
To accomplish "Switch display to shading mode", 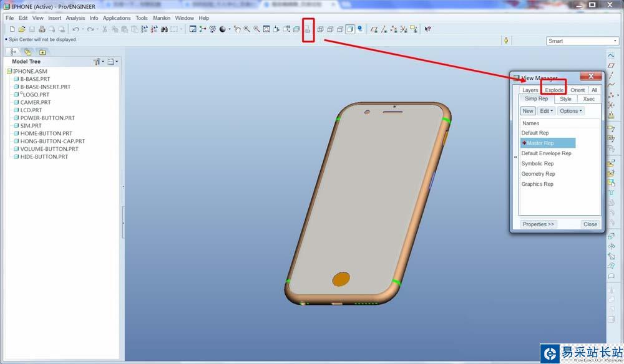I will [350, 29].
